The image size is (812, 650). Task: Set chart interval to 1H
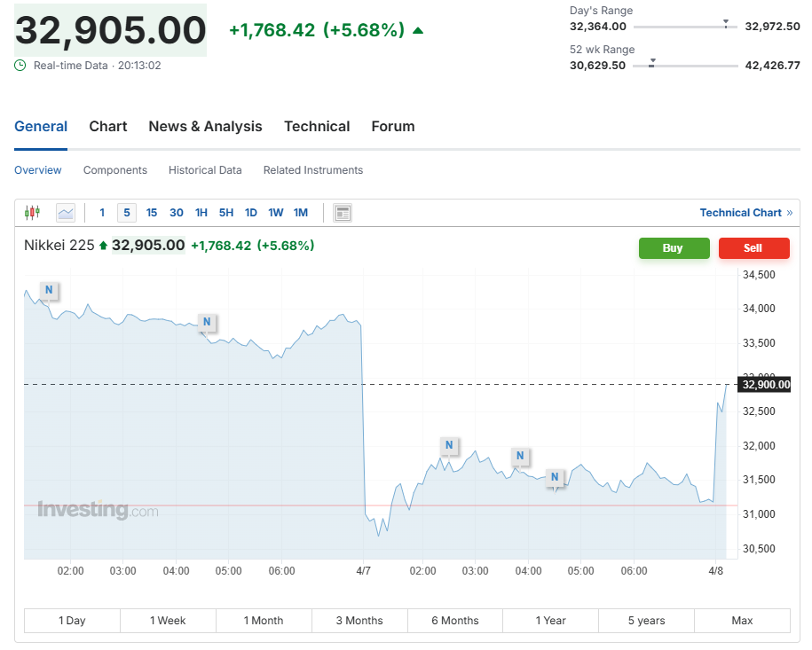pos(201,213)
